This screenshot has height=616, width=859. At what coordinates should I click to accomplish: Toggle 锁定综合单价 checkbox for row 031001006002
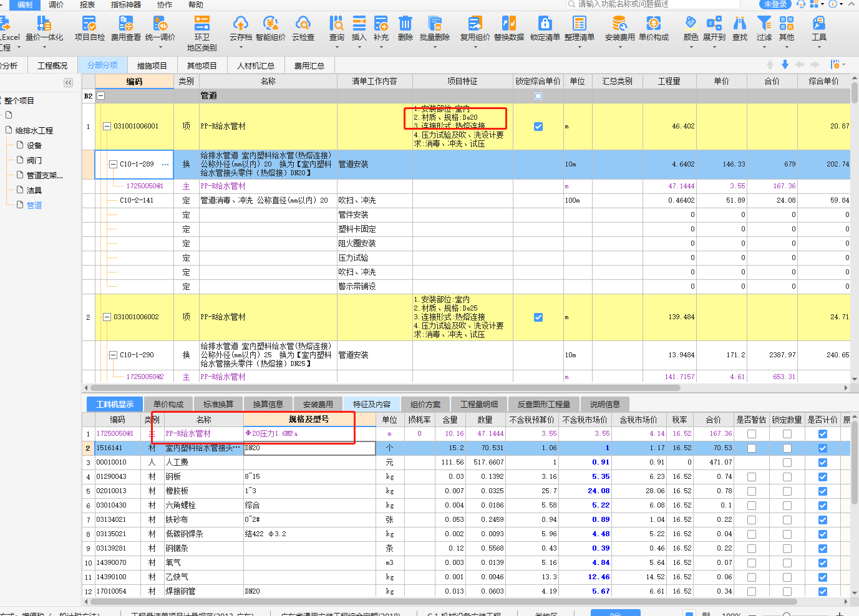(538, 317)
